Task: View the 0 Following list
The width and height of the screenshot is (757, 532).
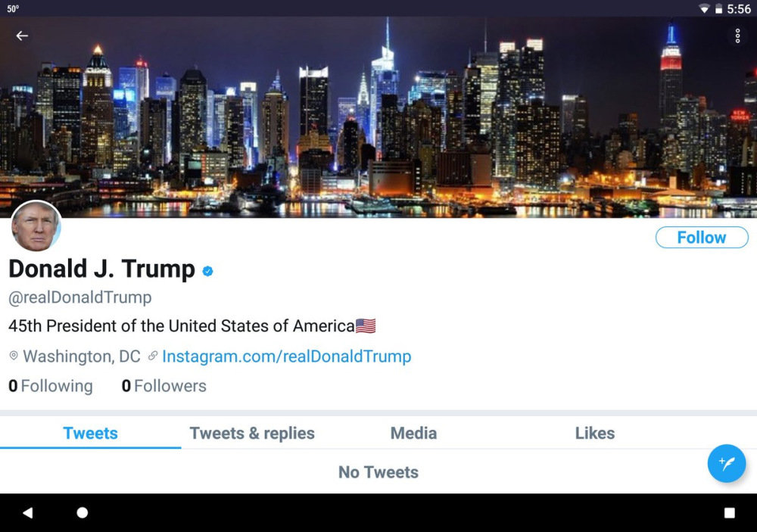Action: (51, 386)
